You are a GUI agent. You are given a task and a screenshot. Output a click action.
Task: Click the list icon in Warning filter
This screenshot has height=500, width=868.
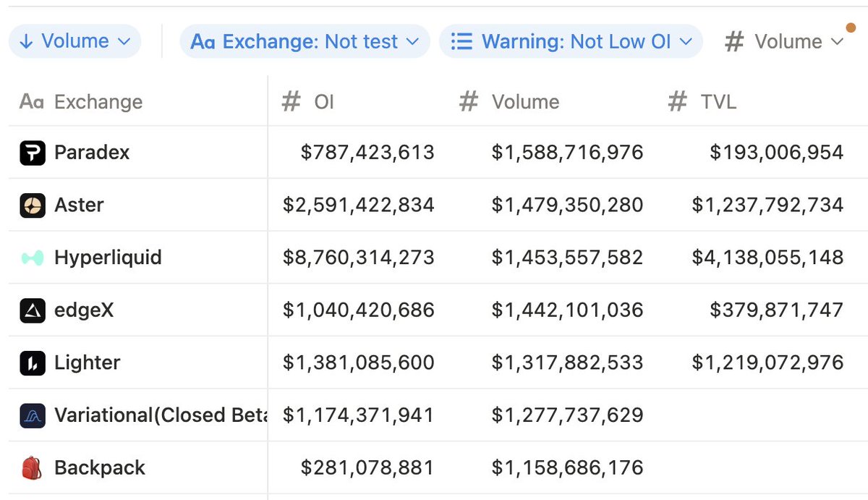tap(461, 42)
